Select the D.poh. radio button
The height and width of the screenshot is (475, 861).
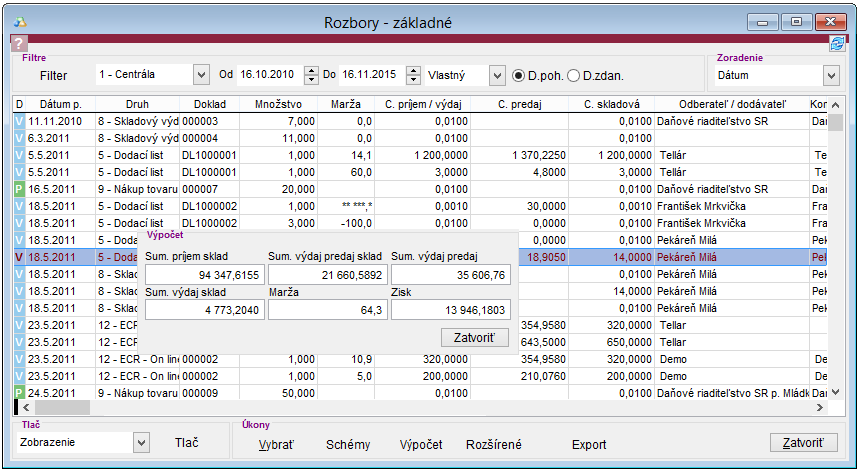[518, 75]
